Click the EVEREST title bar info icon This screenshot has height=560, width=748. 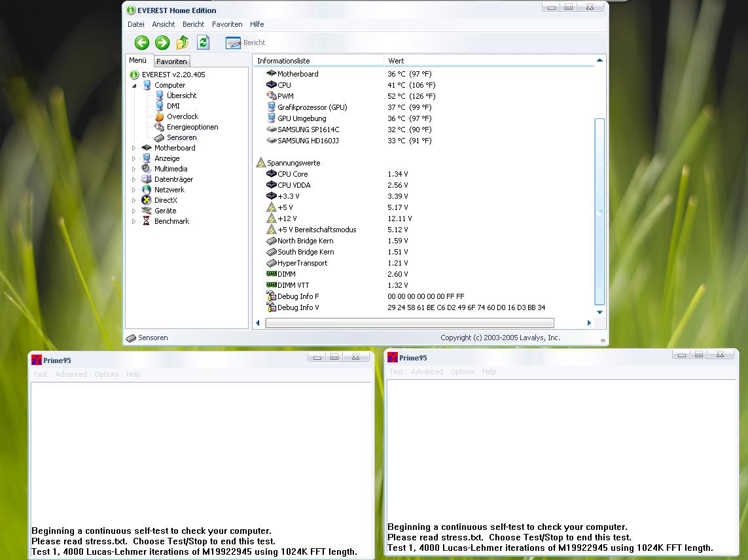pos(131,10)
